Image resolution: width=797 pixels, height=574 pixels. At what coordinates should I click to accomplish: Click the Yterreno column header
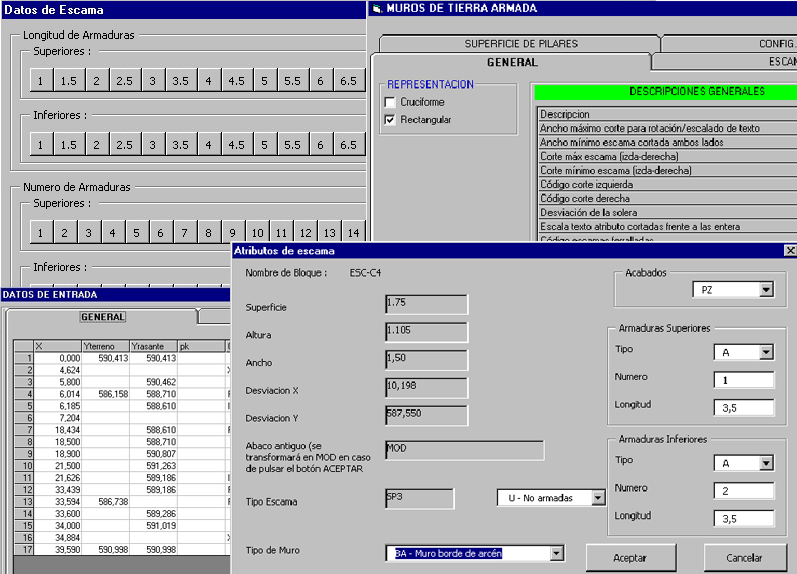[105, 346]
